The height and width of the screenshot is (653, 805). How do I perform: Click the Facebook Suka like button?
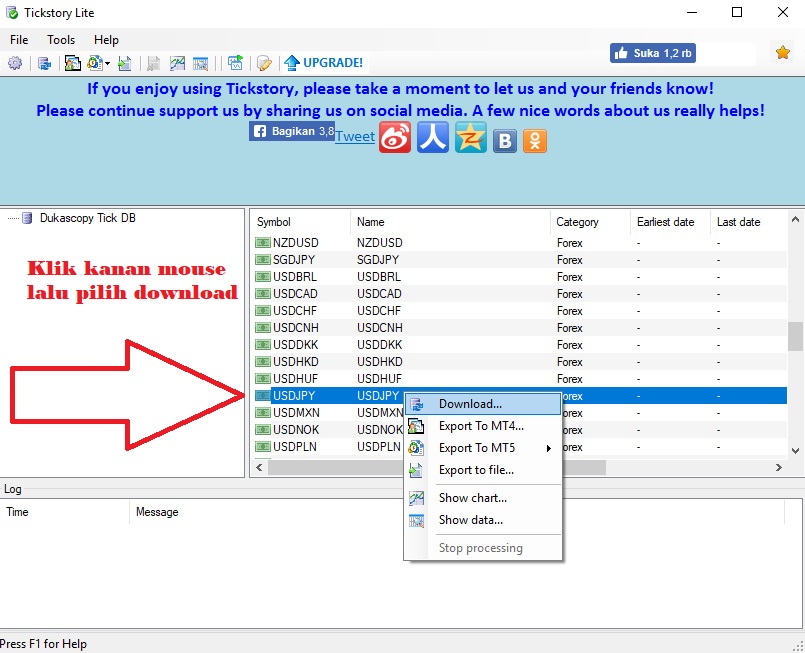point(653,53)
